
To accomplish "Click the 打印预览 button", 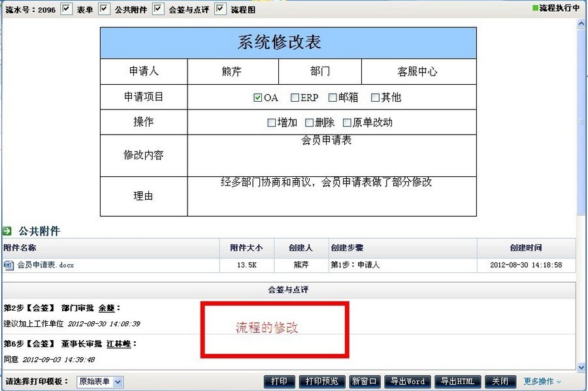I will pyautogui.click(x=322, y=381).
